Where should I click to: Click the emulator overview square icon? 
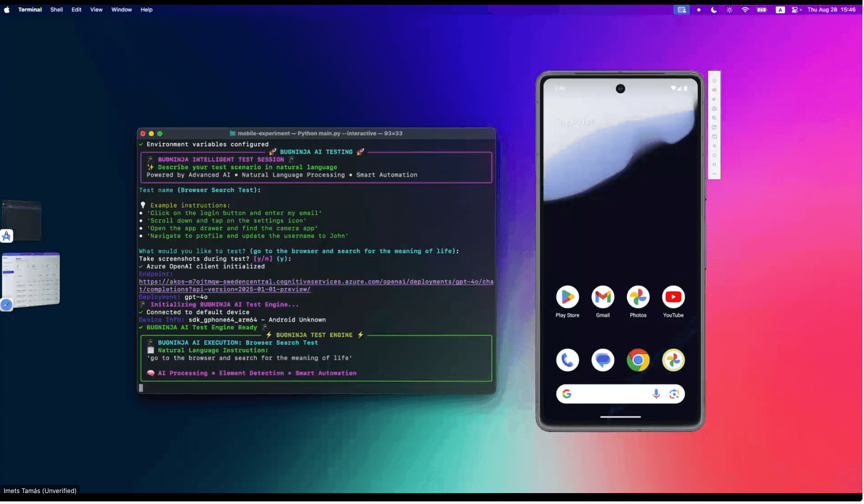[x=715, y=165]
